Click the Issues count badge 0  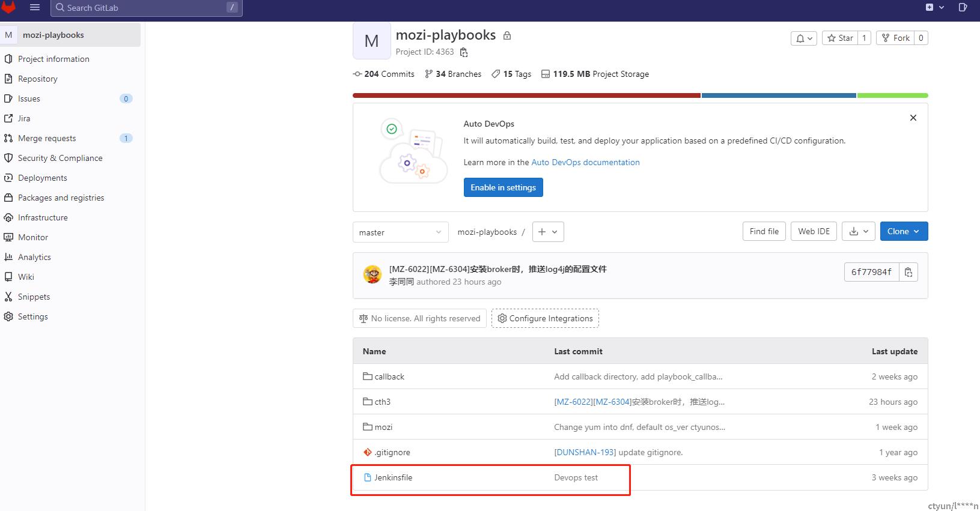[x=126, y=98]
